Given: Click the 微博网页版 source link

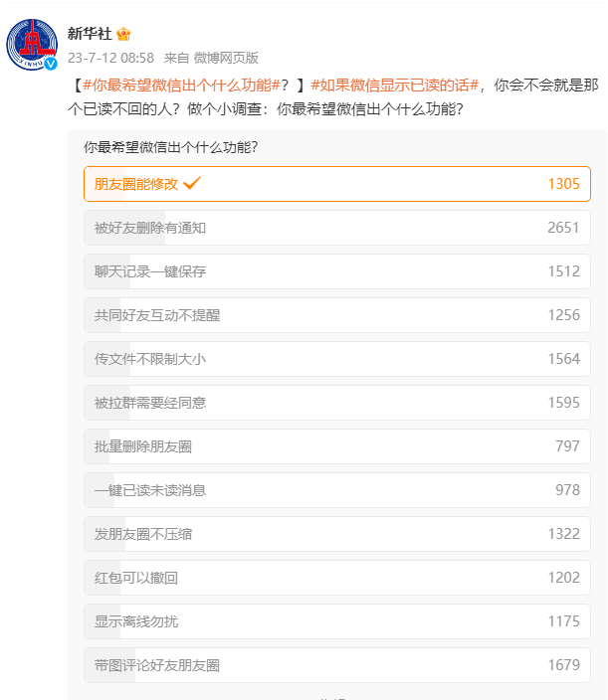Looking at the screenshot, I should pyautogui.click(x=226, y=58).
